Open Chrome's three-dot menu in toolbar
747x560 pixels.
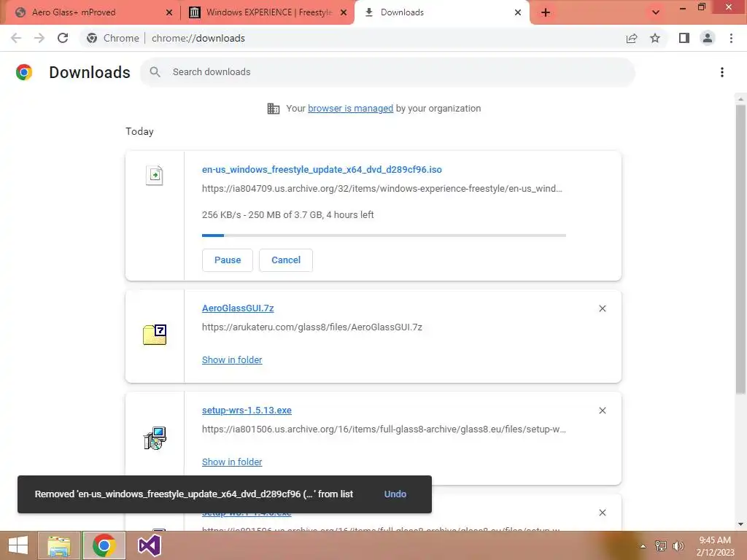pyautogui.click(x=731, y=38)
